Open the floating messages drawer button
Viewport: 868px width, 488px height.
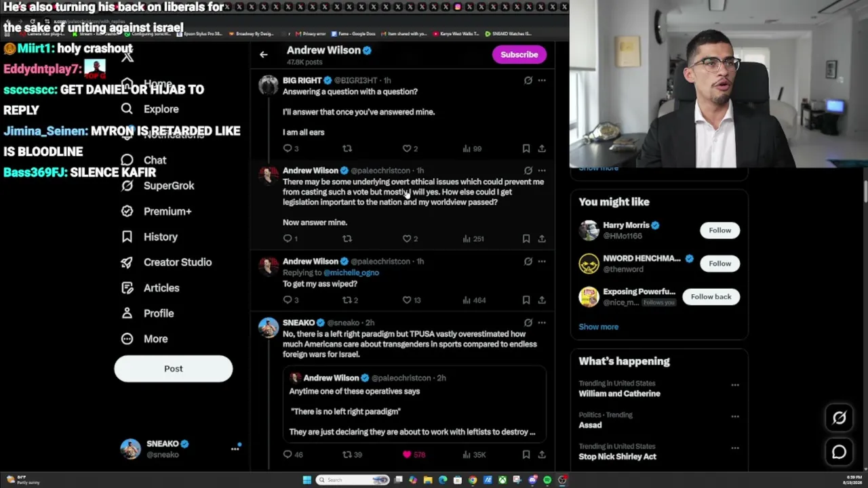839,452
